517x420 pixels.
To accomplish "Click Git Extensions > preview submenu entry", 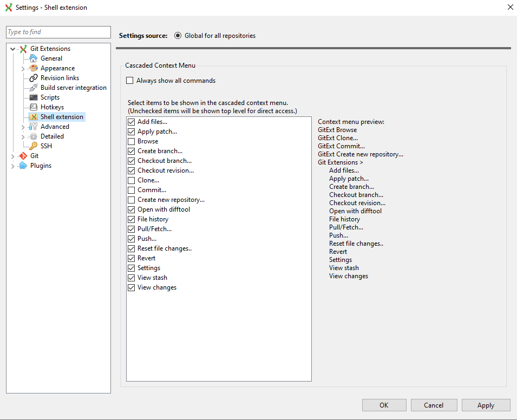I will click(341, 162).
